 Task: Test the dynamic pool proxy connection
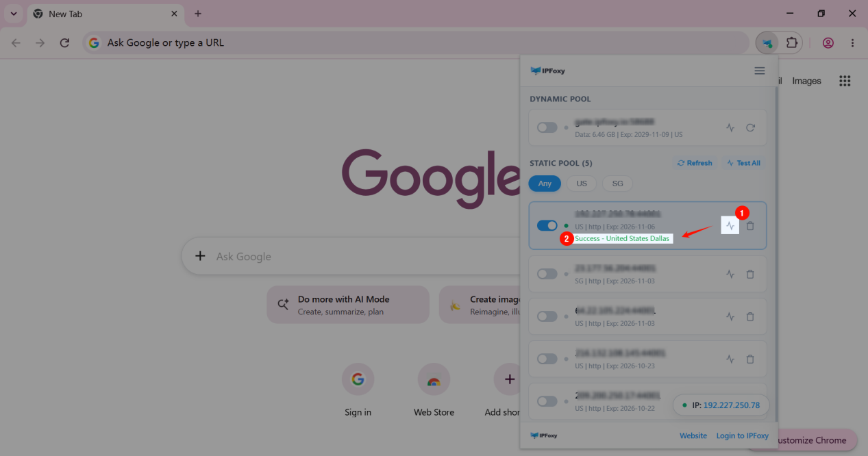pyautogui.click(x=730, y=127)
